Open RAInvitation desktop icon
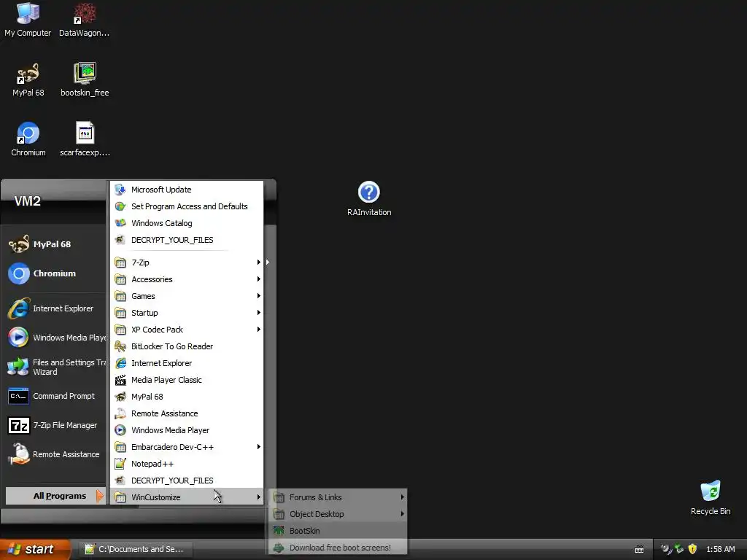Image resolution: width=747 pixels, height=560 pixels. click(369, 199)
